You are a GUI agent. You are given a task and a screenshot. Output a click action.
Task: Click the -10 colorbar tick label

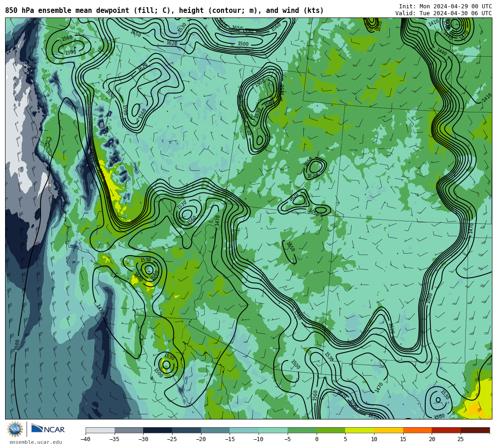tap(258, 439)
